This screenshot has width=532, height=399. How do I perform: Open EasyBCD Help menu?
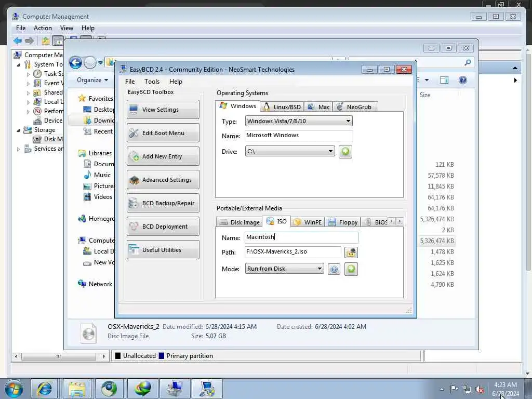tap(176, 82)
